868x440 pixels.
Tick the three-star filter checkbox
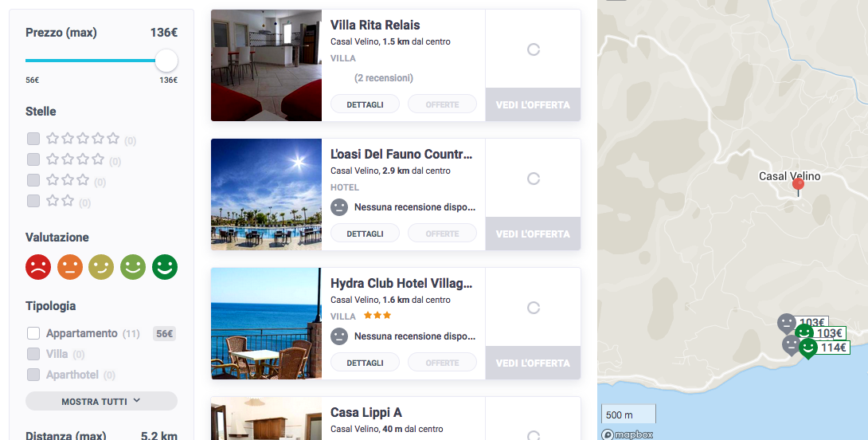point(33,180)
